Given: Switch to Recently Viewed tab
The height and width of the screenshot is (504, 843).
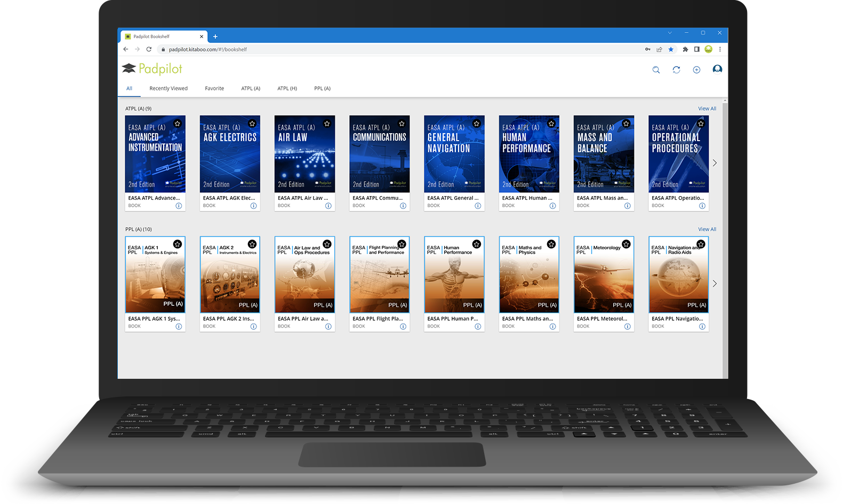Looking at the screenshot, I should coord(168,88).
